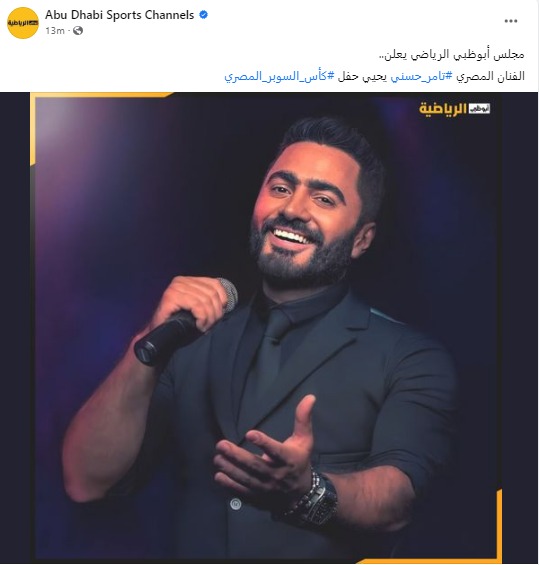Click the Abu Dhabi Sports yellow profile avatar

[x=23, y=23]
